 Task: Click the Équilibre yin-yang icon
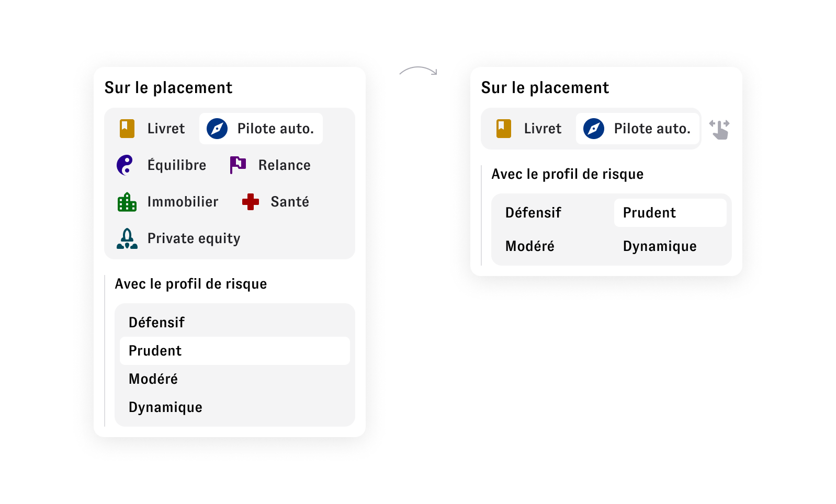click(125, 165)
